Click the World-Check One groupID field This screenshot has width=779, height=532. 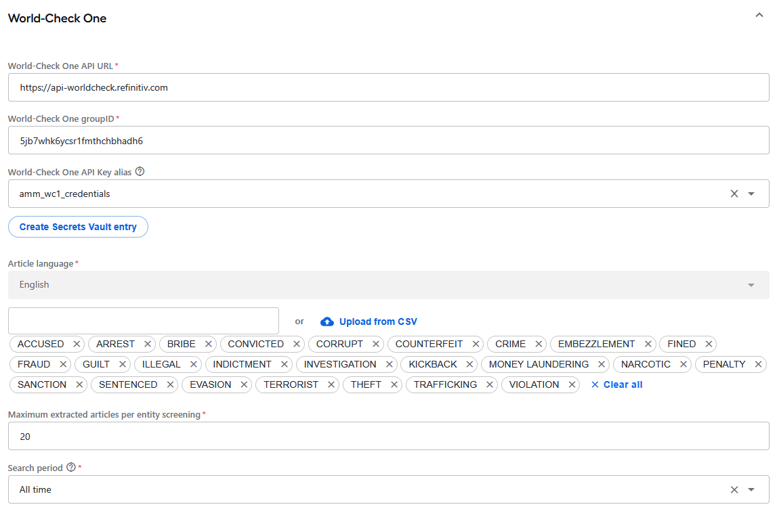click(389, 140)
